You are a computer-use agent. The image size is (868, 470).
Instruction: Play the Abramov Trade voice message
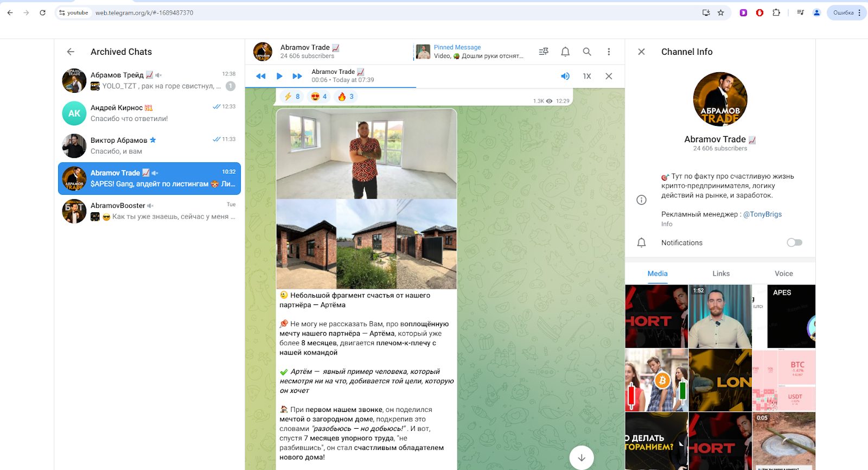pos(279,76)
